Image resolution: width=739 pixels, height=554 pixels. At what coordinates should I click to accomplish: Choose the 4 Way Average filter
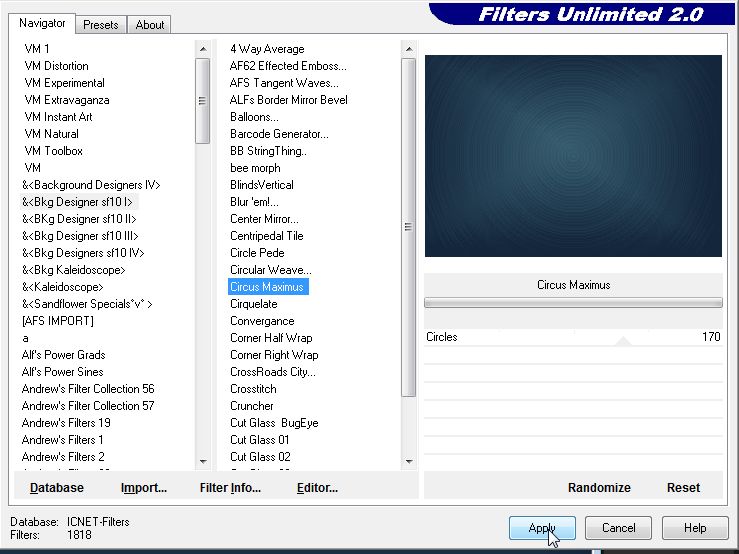[x=267, y=49]
